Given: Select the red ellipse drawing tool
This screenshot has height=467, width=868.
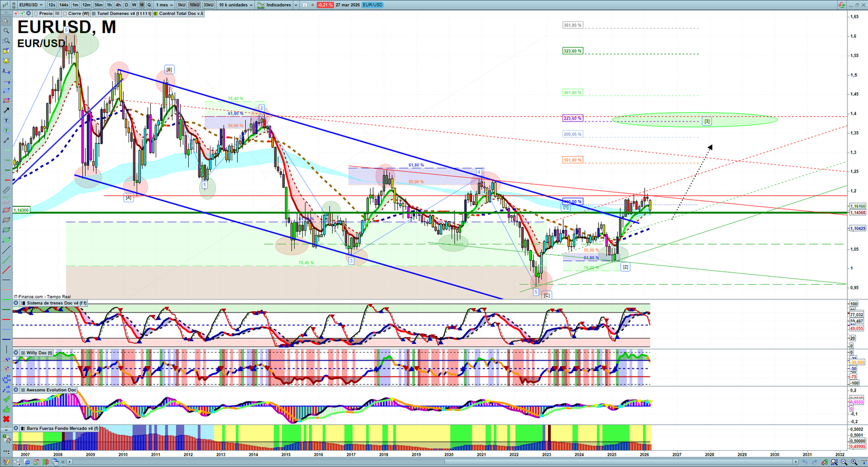Looking at the screenshot, I should (6, 210).
